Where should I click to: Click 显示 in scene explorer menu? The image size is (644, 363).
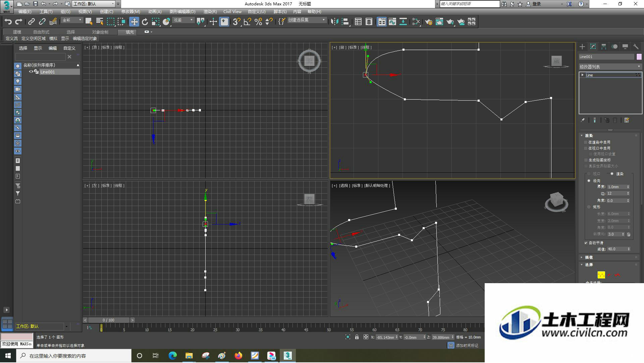[x=38, y=48]
